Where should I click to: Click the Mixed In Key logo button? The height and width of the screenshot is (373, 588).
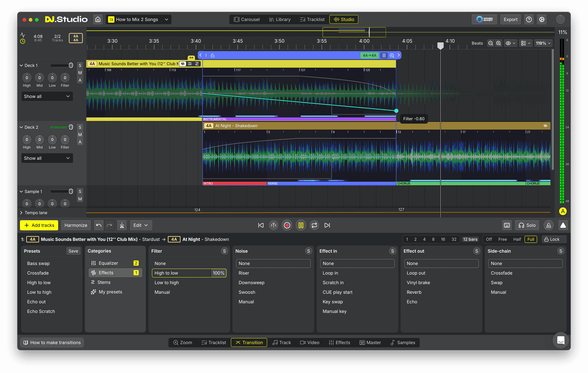point(484,19)
